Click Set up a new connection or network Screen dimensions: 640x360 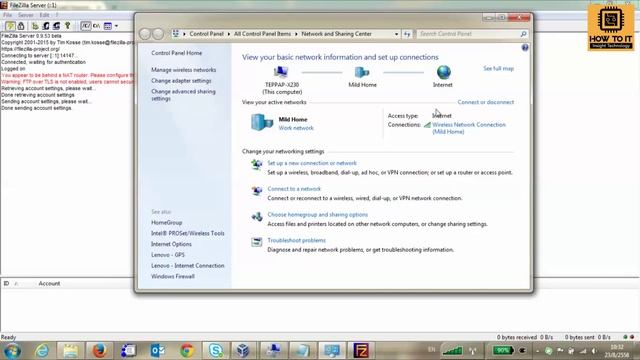(312, 163)
